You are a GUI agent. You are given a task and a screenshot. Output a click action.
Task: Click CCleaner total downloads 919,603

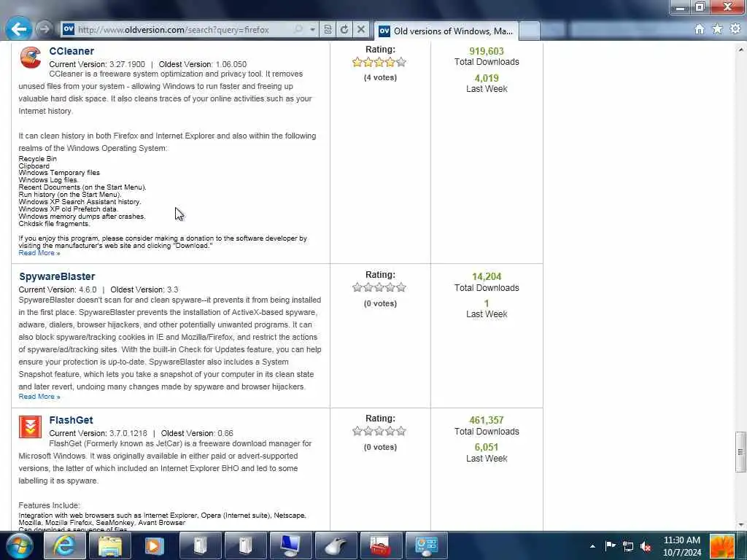[x=487, y=51]
